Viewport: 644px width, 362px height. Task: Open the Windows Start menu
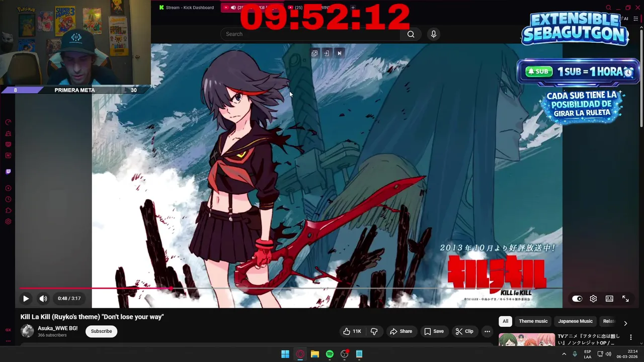click(x=285, y=354)
